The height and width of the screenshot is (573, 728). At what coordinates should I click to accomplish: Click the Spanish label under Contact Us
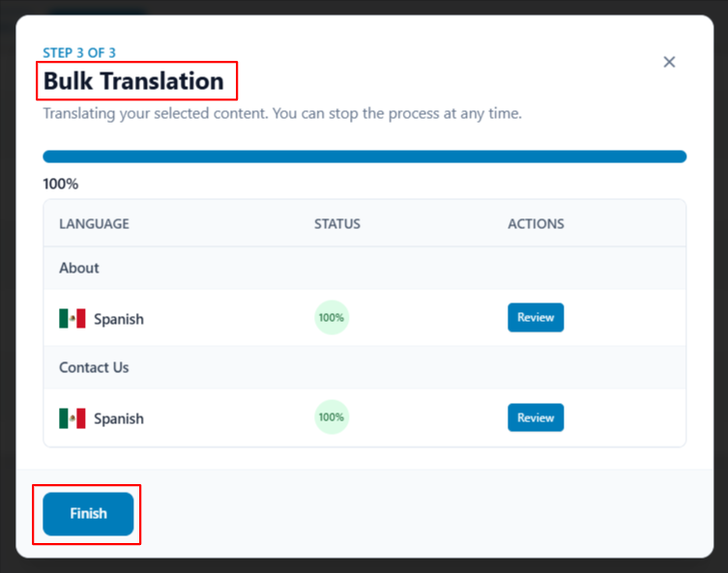(x=119, y=418)
